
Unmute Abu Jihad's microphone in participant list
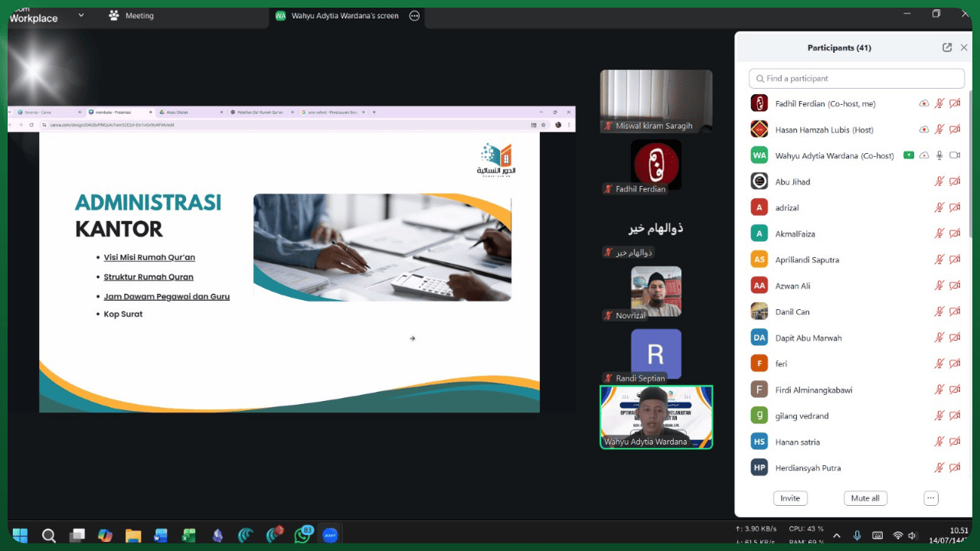[939, 181]
